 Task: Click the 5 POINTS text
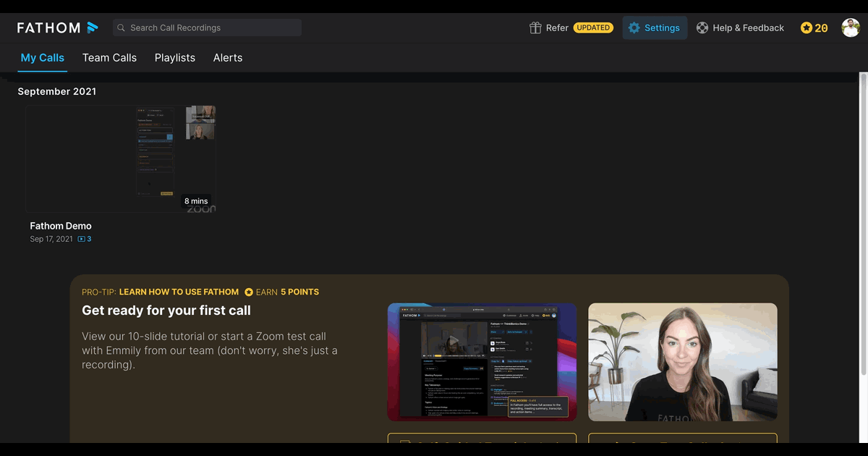pos(300,292)
